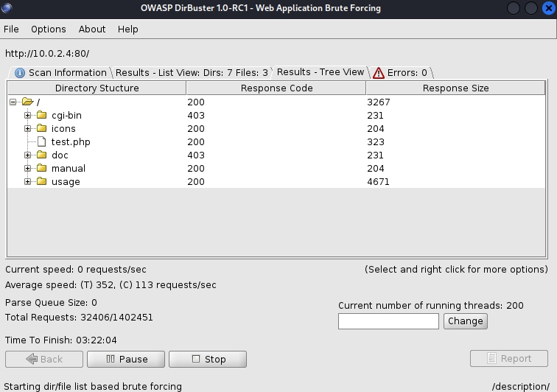Click the manual folder icon
Image resolution: width=557 pixels, height=392 pixels.
[x=41, y=169]
